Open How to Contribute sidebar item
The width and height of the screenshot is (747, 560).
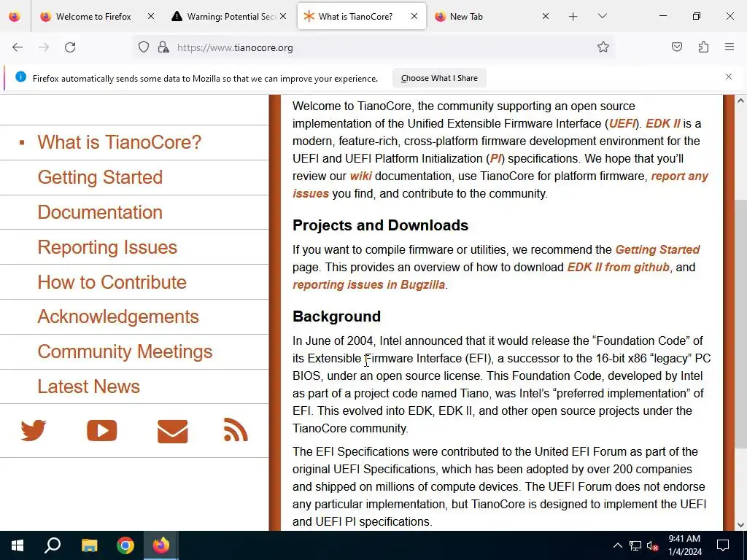click(x=112, y=282)
